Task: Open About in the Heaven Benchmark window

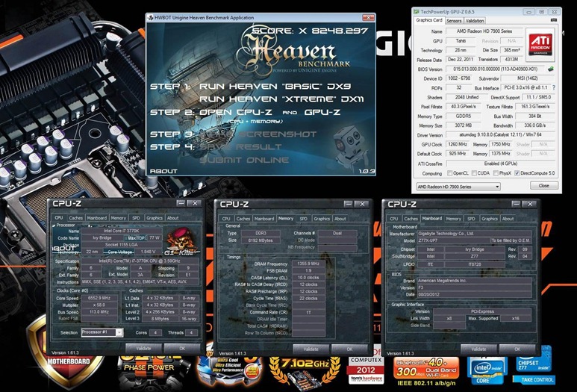Action: pyautogui.click(x=163, y=171)
